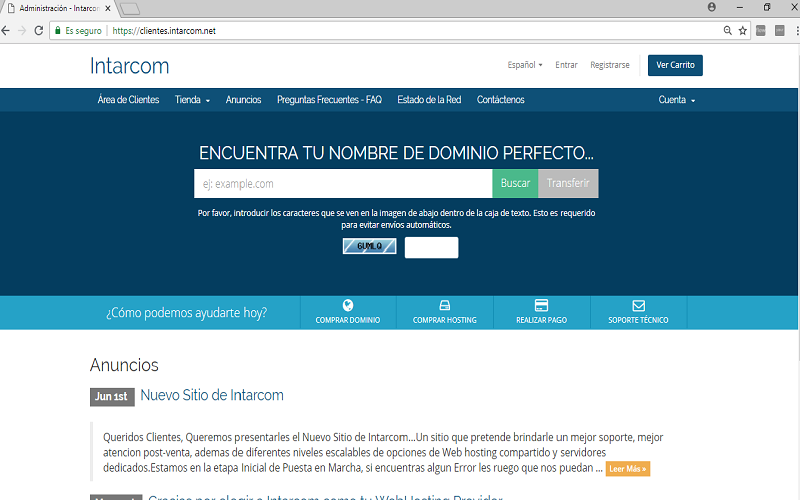
Task: Click the COMPRAR DOMINIO label
Action: tap(348, 320)
